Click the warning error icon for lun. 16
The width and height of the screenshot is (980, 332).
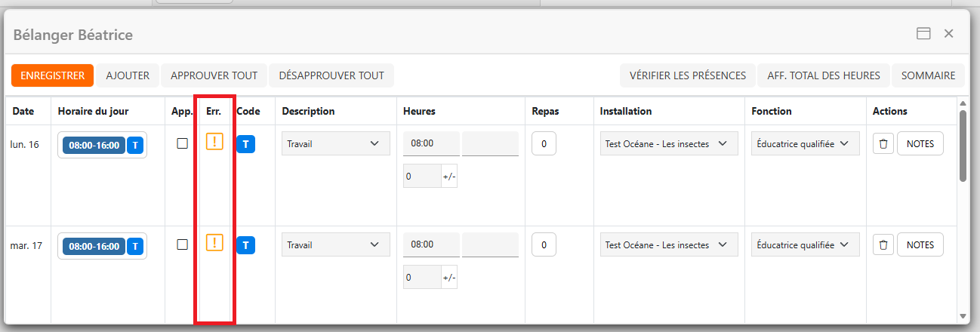coord(214,142)
